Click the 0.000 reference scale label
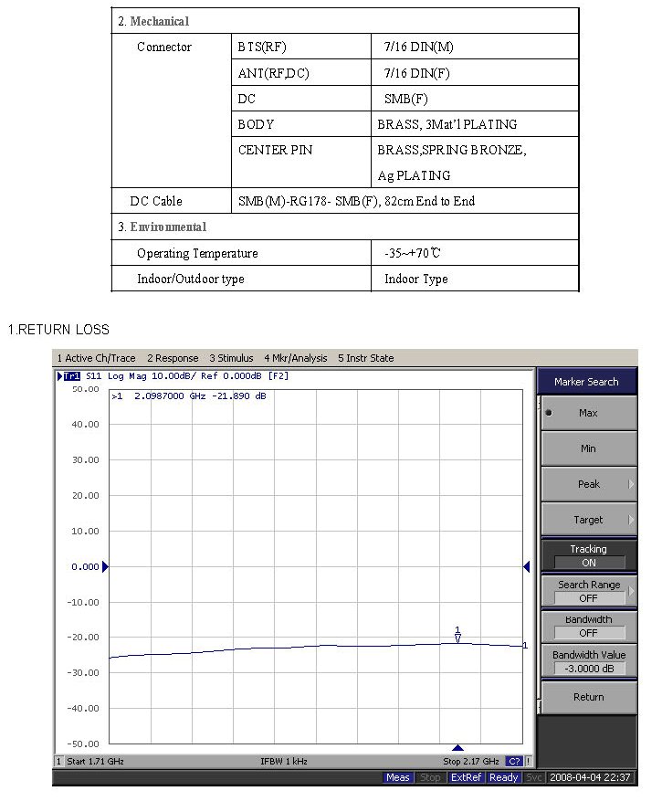This screenshot has height=812, width=662. 85,566
